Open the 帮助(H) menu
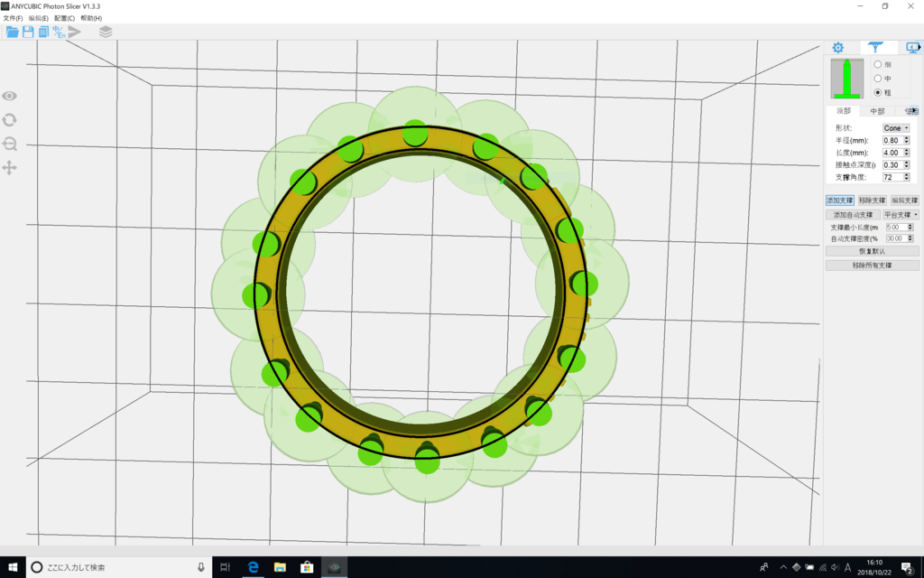924x578 pixels. click(x=91, y=18)
